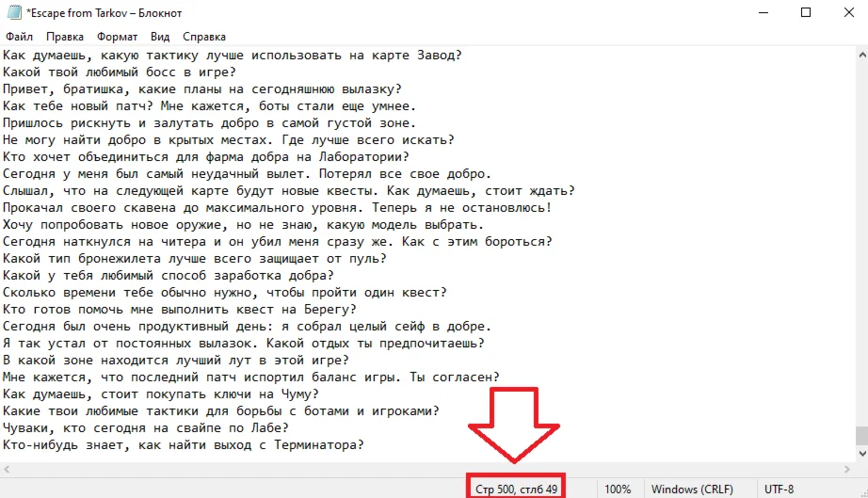Screen dimensions: 868x498
Task: Click the line 'Какой твой любимый босс в игре?'
Action: pos(119,72)
